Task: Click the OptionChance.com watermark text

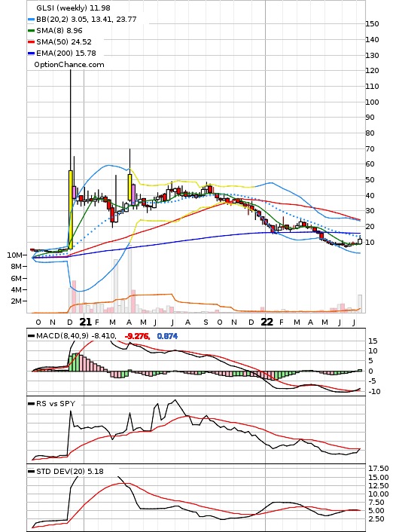Action: (69, 65)
